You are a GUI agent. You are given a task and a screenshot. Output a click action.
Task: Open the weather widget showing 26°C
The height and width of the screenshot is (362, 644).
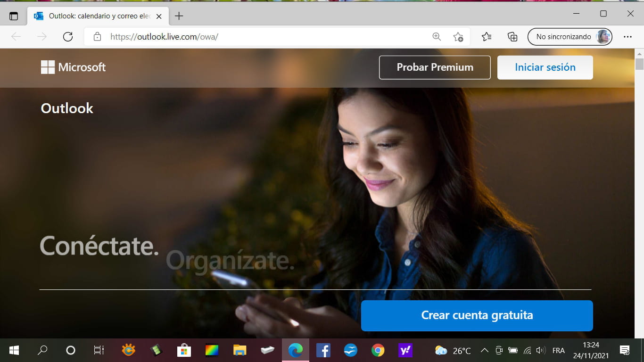(x=453, y=350)
